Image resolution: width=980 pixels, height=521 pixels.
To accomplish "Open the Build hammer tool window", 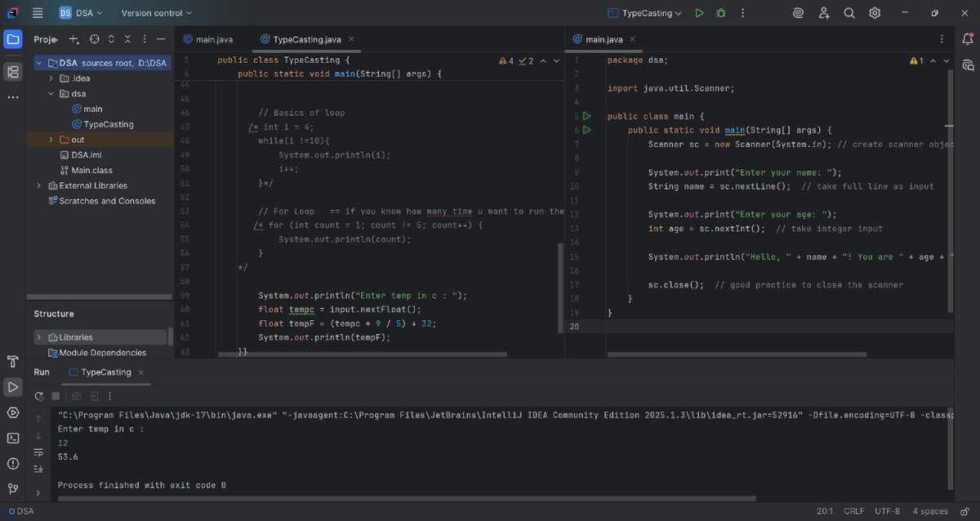I will (13, 362).
